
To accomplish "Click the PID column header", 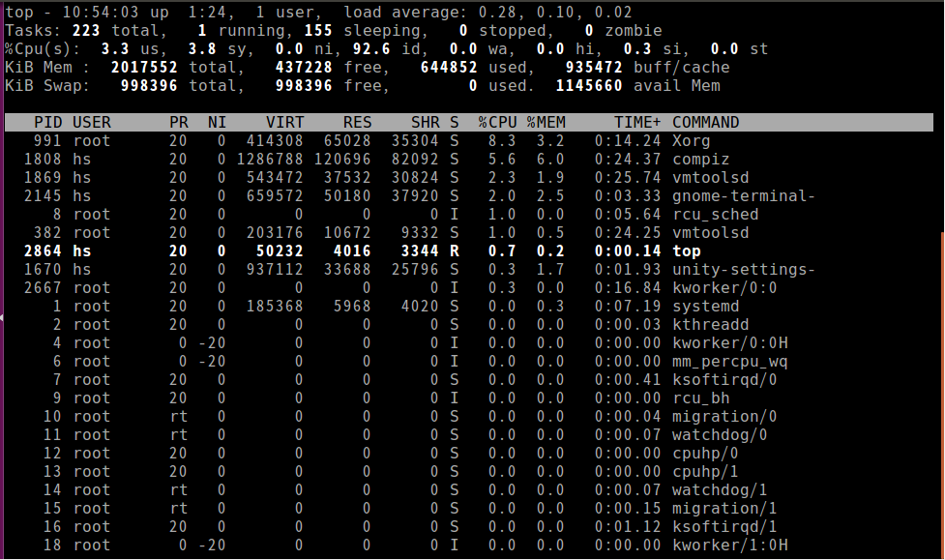I will click(x=47, y=123).
